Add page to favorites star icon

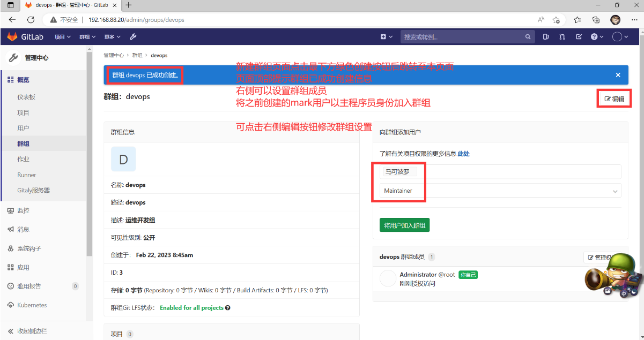click(557, 20)
